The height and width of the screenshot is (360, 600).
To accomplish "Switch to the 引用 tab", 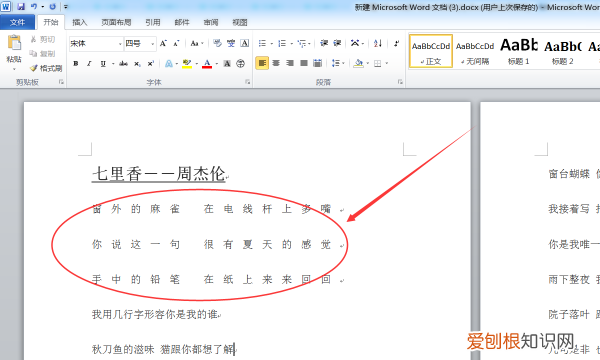I will tap(153, 22).
